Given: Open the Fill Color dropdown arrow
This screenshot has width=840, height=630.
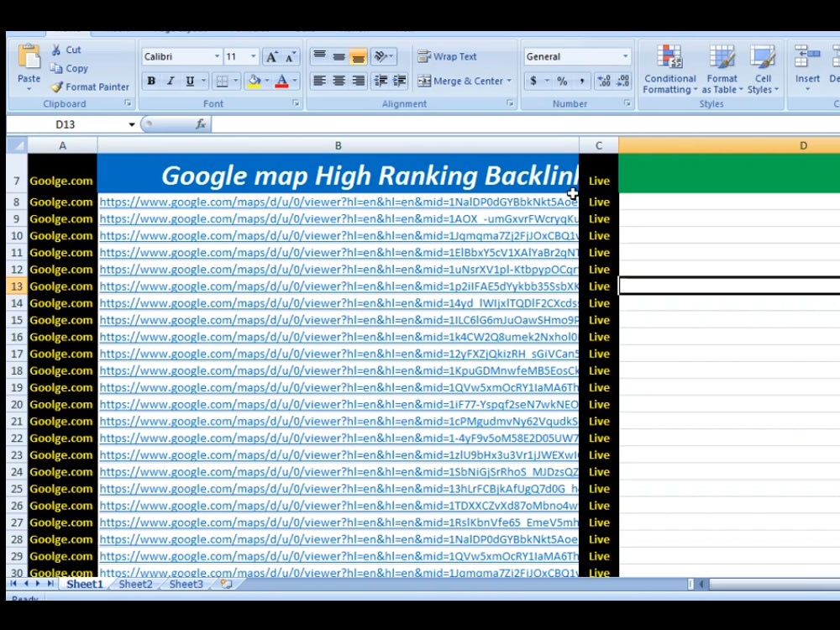Looking at the screenshot, I should tap(267, 81).
